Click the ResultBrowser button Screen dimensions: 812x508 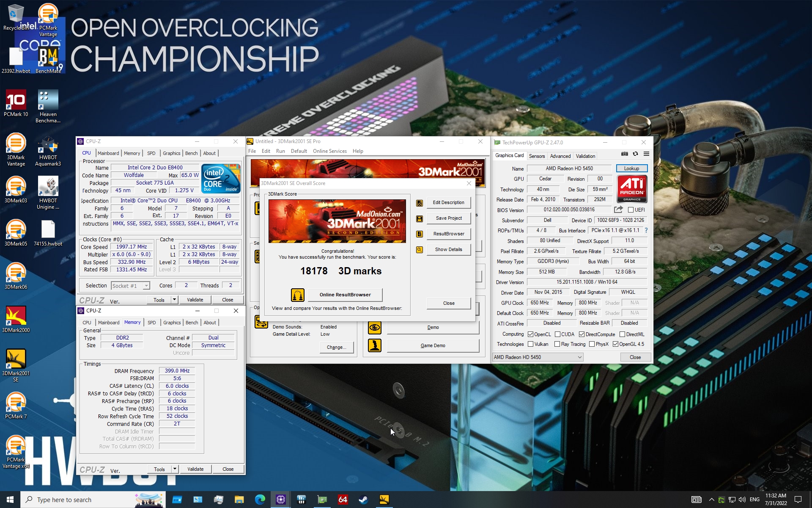tap(449, 234)
